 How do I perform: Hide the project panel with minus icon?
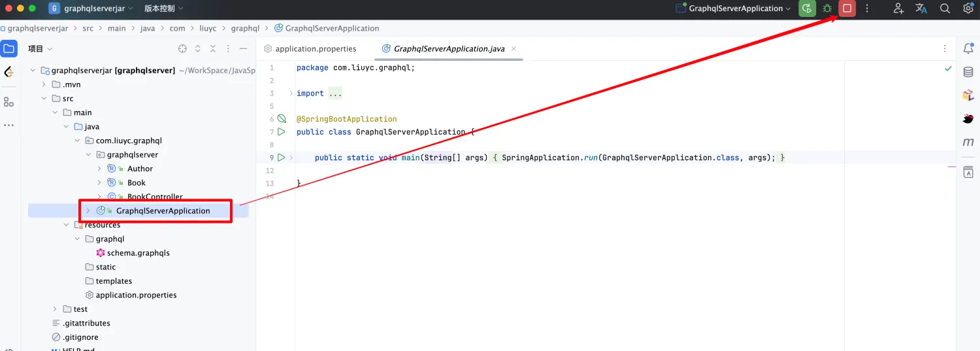click(x=243, y=48)
